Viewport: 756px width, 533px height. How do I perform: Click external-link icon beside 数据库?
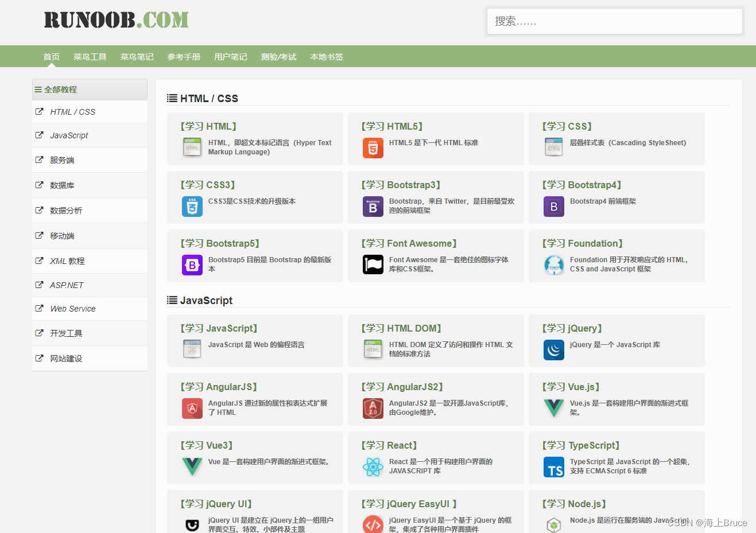[x=39, y=185]
